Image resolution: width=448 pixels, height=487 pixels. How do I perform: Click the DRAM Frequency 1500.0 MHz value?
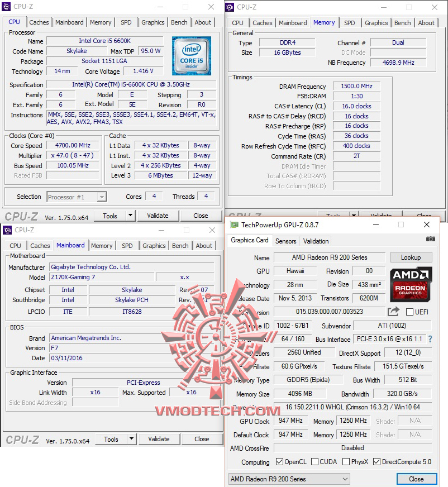click(x=356, y=86)
